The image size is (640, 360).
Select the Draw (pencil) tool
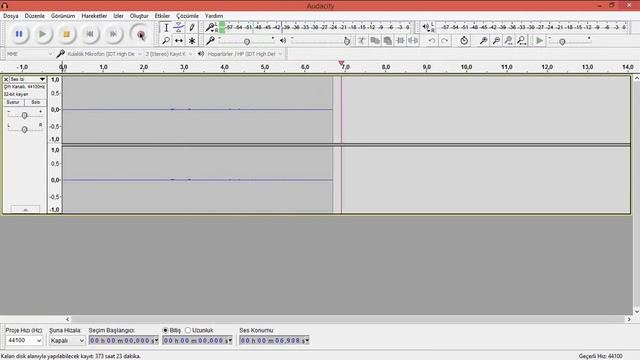coord(192,28)
